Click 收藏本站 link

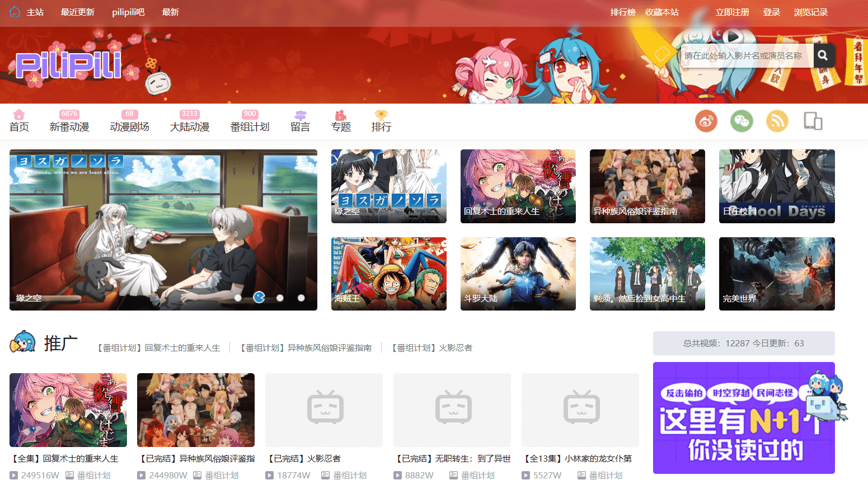pyautogui.click(x=662, y=12)
